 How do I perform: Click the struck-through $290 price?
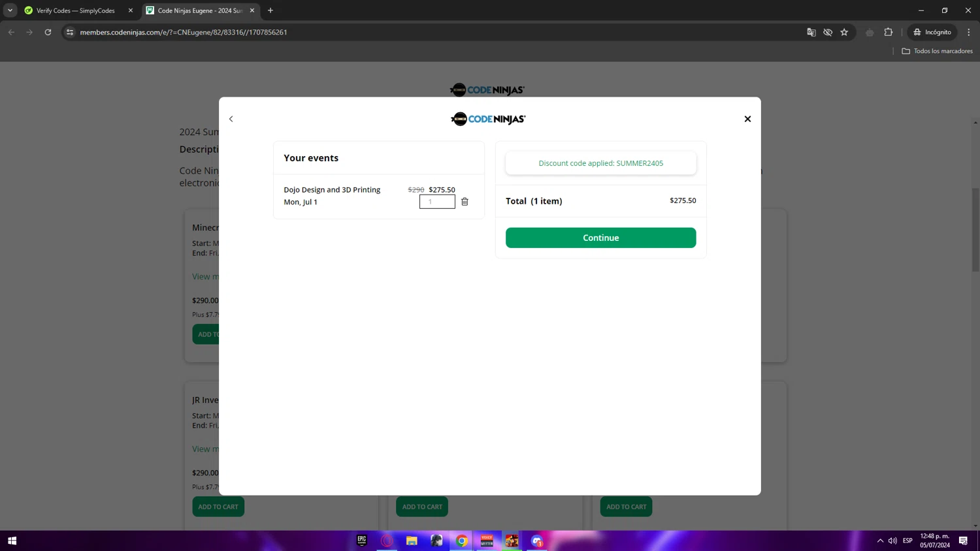[416, 190]
